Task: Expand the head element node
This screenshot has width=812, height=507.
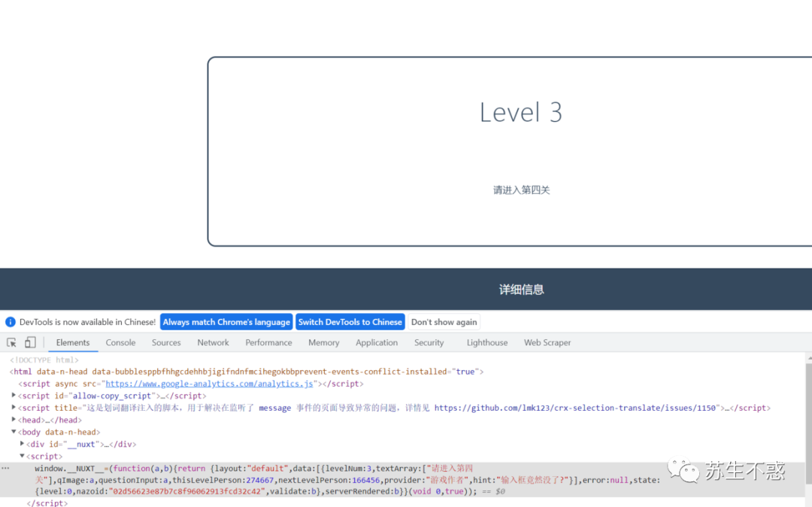Action: click(x=14, y=420)
